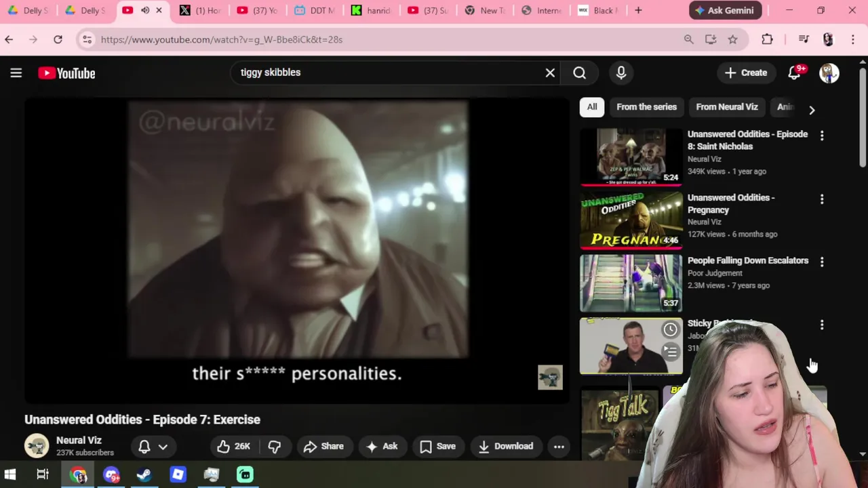This screenshot has width=868, height=488.
Task: Expand subscription notification options chevron
Action: [163, 447]
